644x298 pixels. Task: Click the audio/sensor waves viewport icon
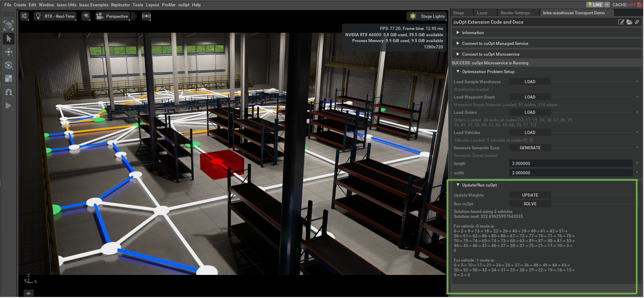[146, 16]
